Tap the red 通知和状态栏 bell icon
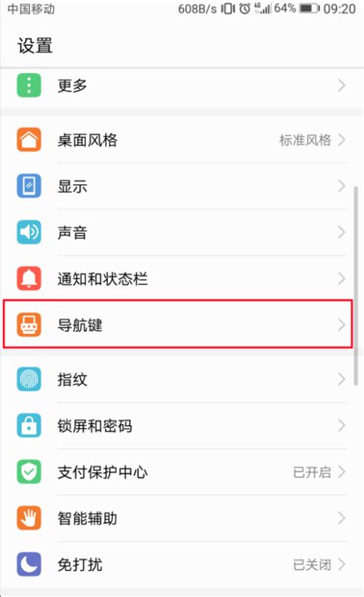 click(29, 279)
